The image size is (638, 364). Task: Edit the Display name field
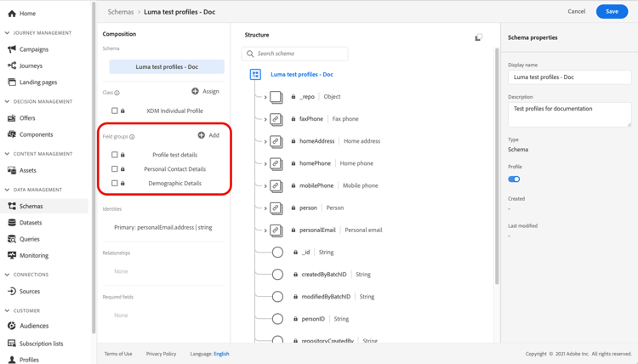(569, 77)
